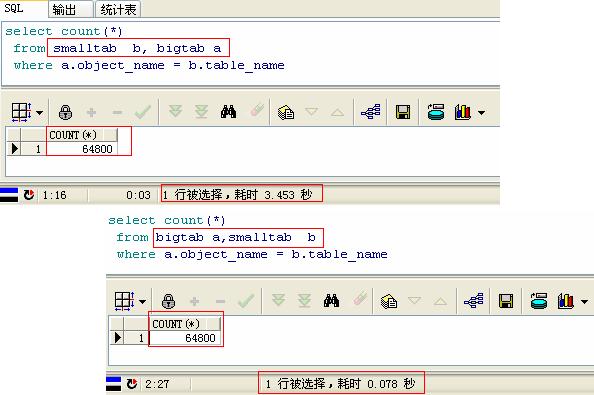
Task: Click the break stripe icon beside 1:16
Action: pos(9,195)
